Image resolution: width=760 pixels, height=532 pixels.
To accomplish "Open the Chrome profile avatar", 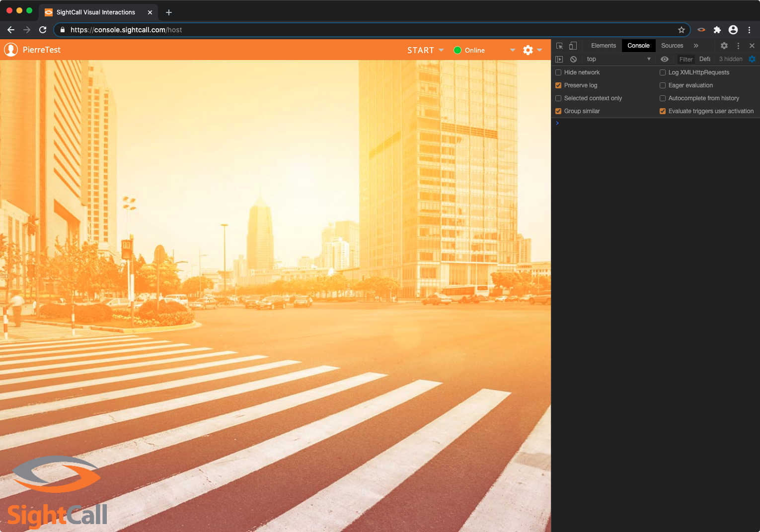I will [733, 30].
